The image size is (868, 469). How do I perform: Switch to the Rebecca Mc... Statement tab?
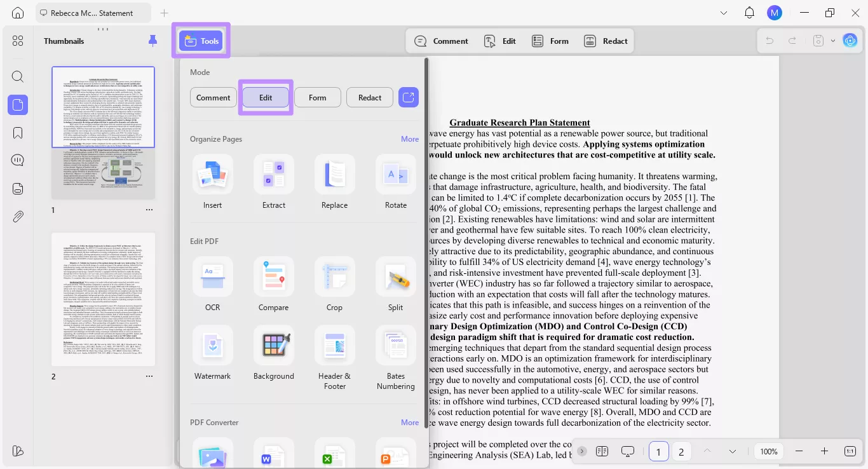(x=93, y=13)
